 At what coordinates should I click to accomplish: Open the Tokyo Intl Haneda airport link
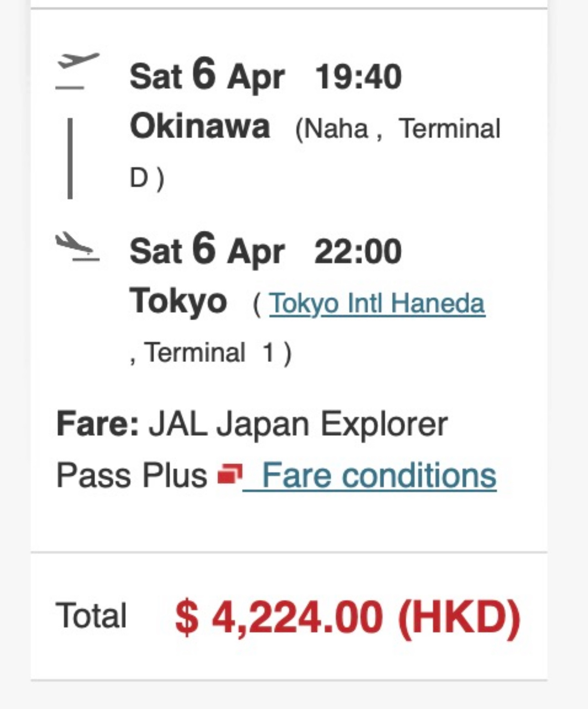(x=377, y=303)
